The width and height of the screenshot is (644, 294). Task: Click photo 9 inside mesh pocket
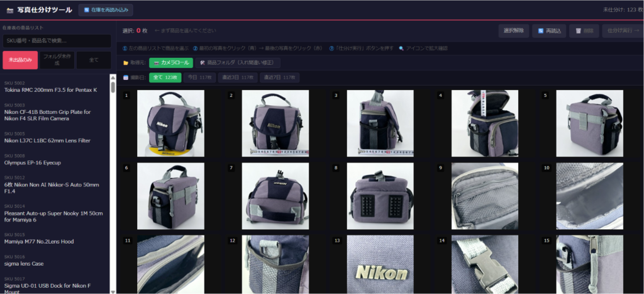(x=485, y=196)
